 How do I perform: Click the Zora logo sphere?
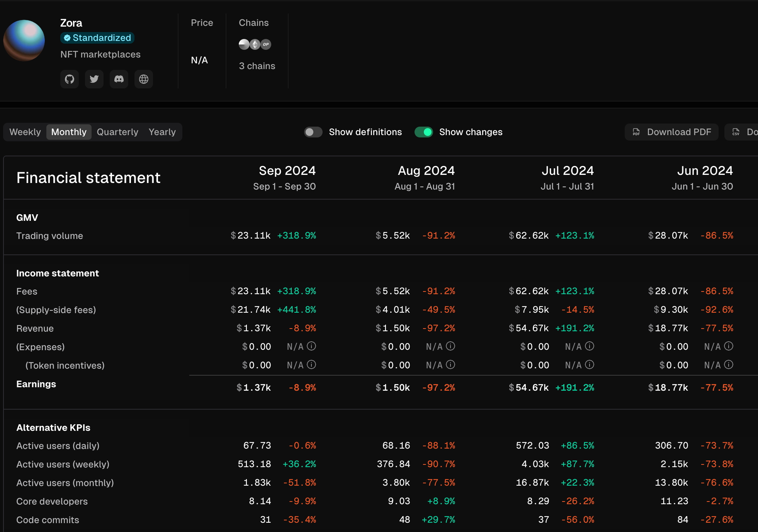[24, 41]
